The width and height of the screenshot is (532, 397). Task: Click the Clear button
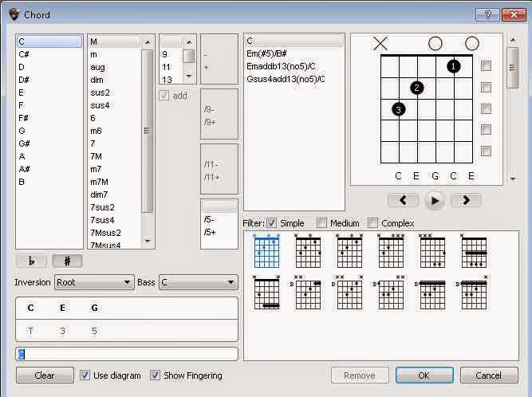click(45, 375)
